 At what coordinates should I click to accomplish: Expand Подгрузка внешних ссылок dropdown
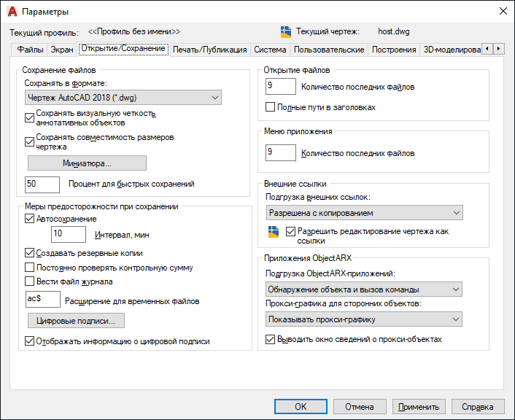pyautogui.click(x=364, y=213)
